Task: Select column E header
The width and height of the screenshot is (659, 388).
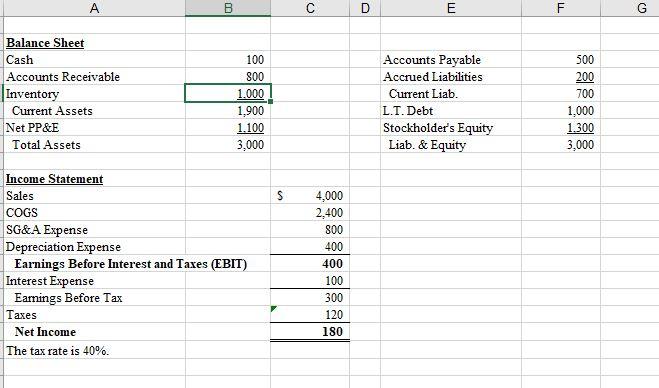Action: 451,8
